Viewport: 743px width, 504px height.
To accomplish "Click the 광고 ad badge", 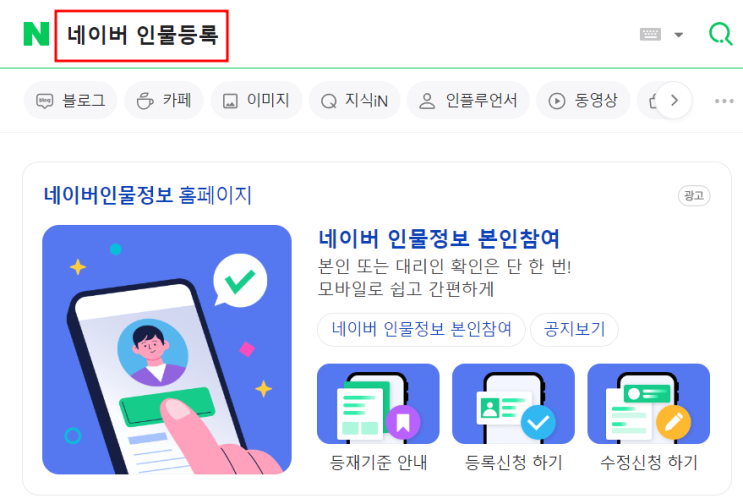I will 694,196.
